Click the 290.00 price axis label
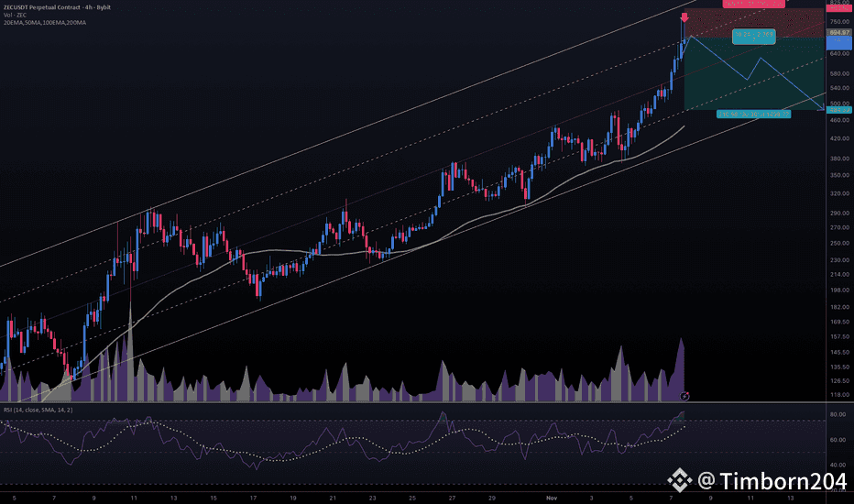Screen dimensions: 854x504 [839, 213]
